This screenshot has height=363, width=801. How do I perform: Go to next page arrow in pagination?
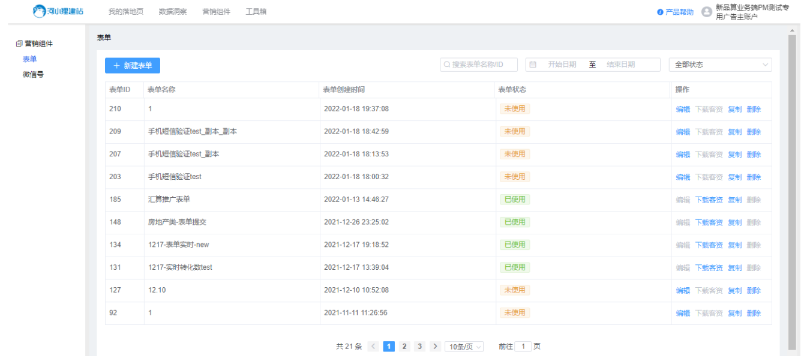click(x=435, y=347)
